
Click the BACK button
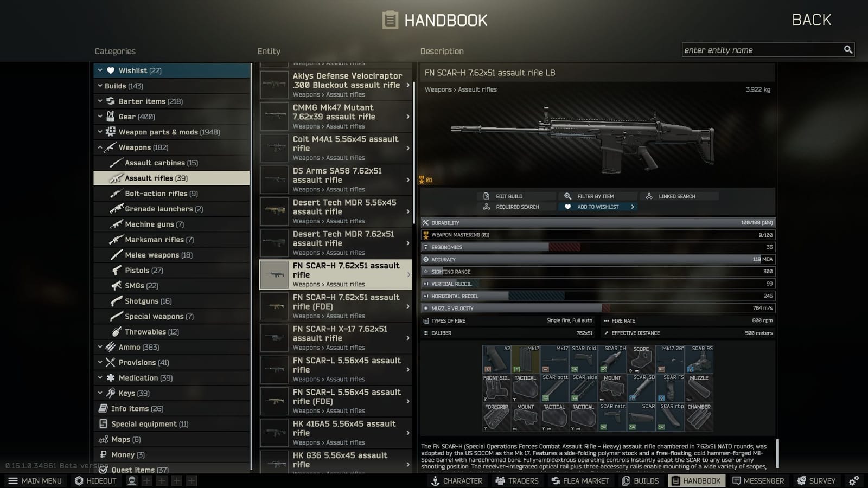[811, 20]
